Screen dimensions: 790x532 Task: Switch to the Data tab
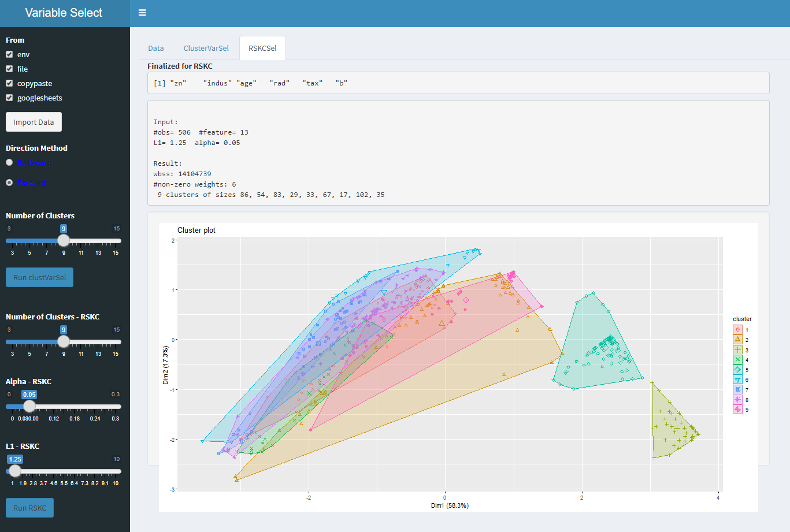click(156, 48)
